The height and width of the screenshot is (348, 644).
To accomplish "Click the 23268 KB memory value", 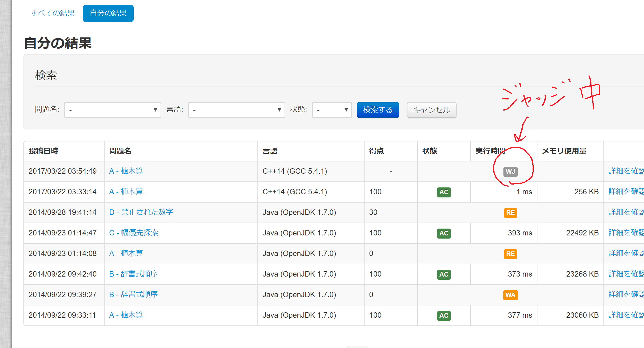I will pyautogui.click(x=582, y=274).
